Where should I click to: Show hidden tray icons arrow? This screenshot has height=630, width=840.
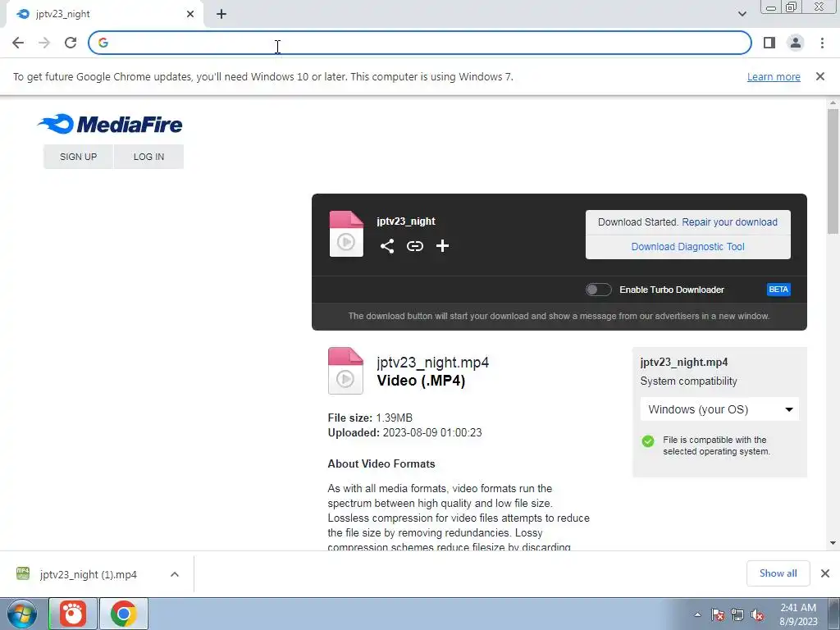tap(697, 614)
